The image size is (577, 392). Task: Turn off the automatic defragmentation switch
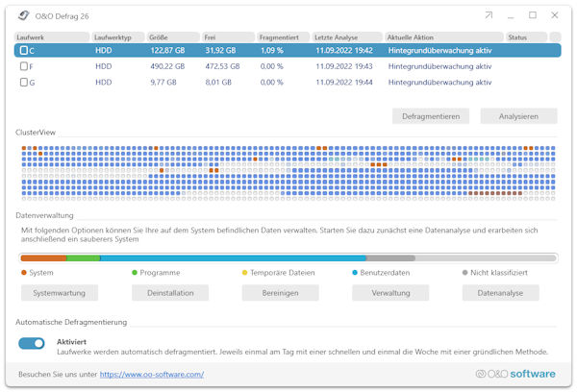pyautogui.click(x=32, y=343)
